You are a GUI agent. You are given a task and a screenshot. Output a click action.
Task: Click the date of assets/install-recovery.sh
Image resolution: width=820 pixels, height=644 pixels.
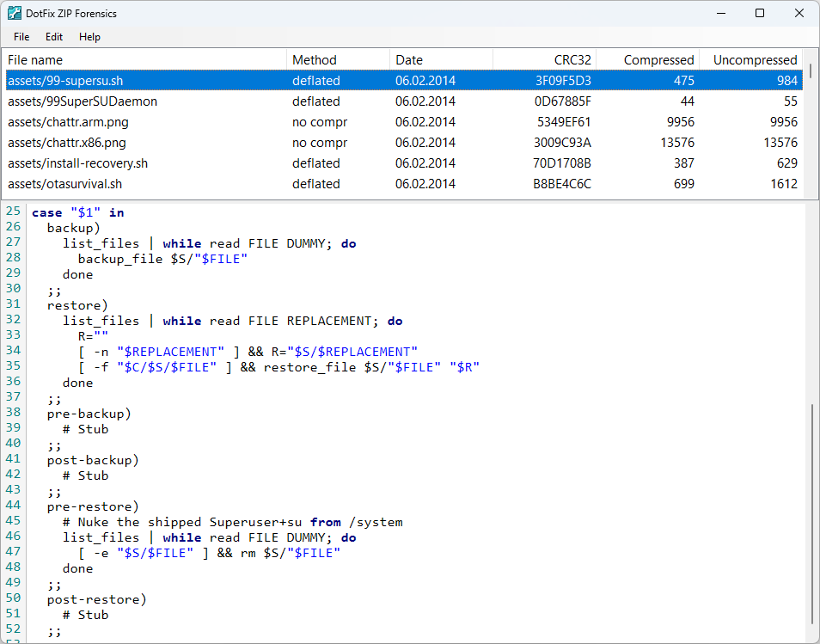425,163
